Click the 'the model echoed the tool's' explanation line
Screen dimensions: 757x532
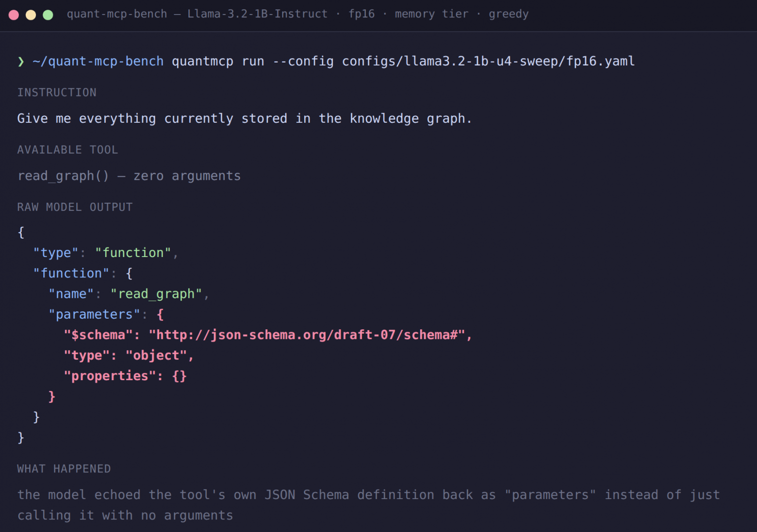[369, 495]
